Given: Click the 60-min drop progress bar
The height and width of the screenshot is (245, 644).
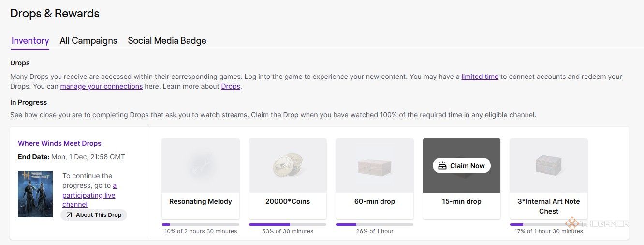Looking at the screenshot, I should pyautogui.click(x=375, y=224).
